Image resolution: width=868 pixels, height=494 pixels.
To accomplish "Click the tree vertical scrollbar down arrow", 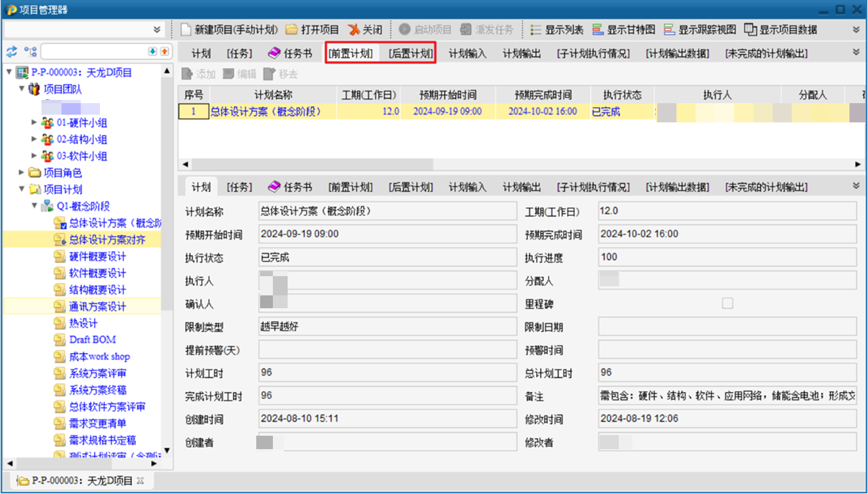I will click(167, 450).
